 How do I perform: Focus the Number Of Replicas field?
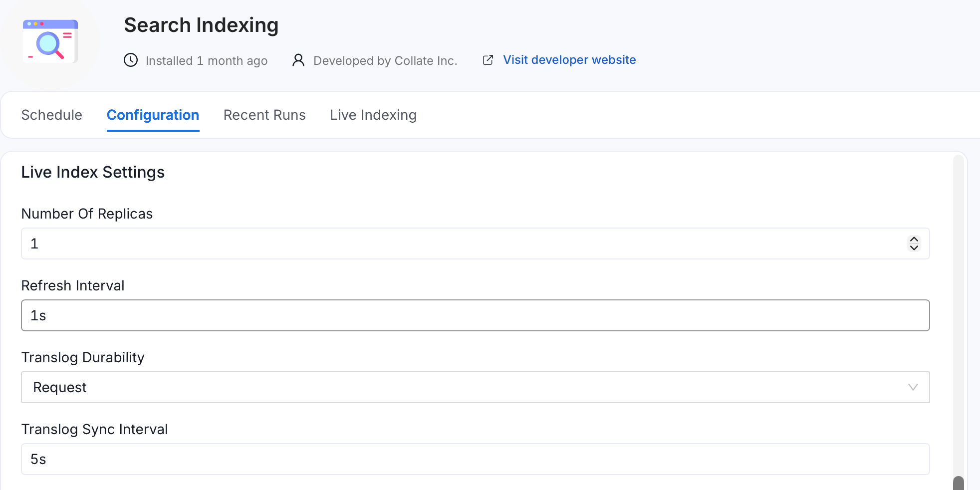(475, 244)
